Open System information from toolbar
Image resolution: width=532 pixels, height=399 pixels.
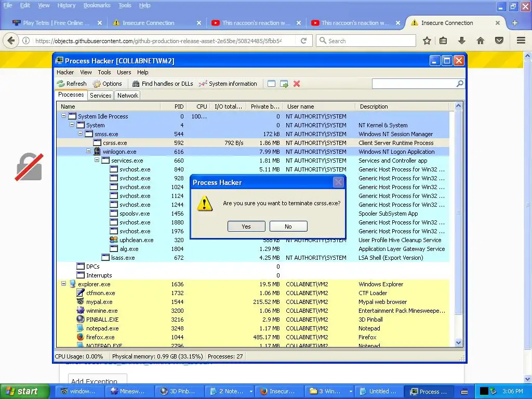(228, 84)
